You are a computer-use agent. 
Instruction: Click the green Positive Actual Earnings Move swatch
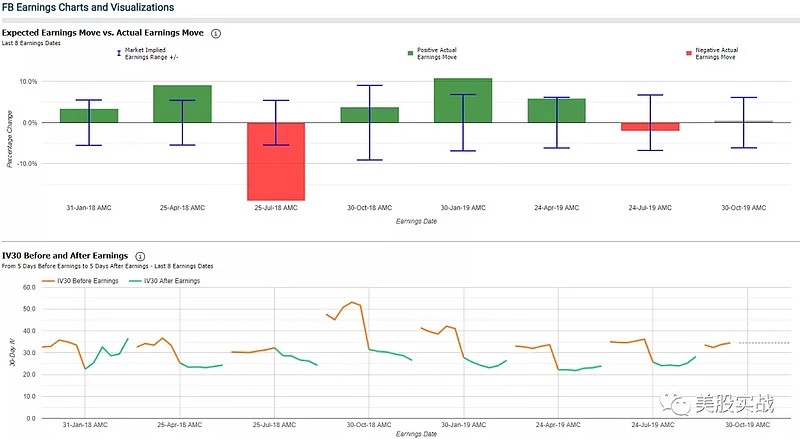click(410, 53)
